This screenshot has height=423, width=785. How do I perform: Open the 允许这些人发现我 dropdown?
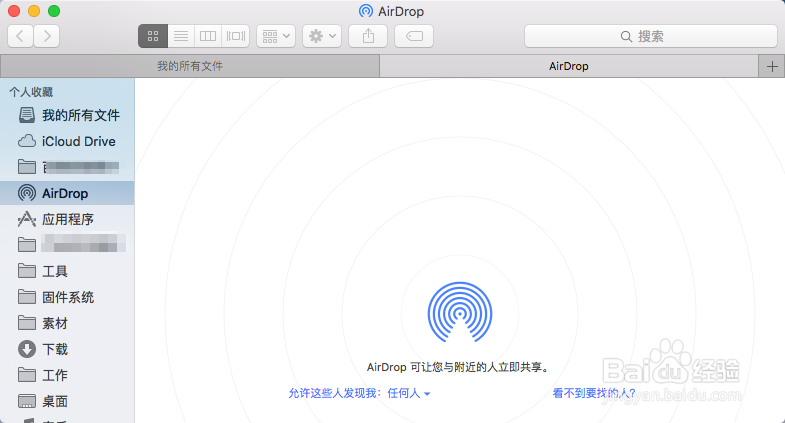pyautogui.click(x=359, y=393)
